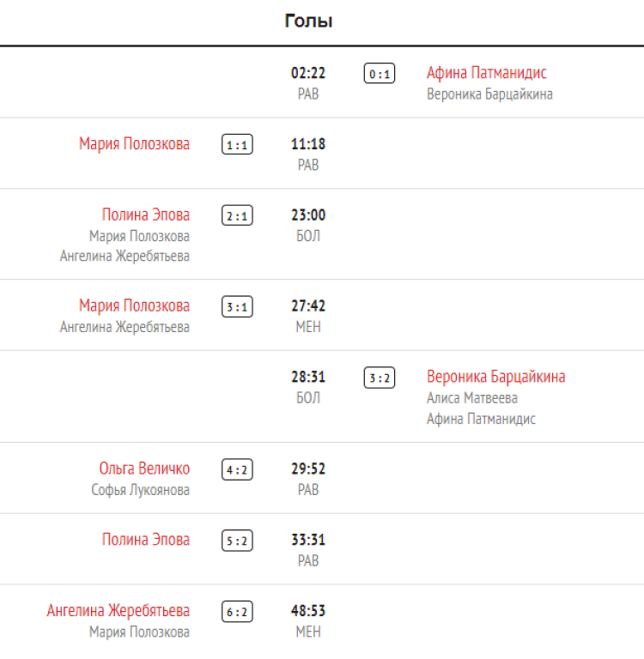
Task: Click Полина Эпова scorer for 2:1 goal
Action: click(x=146, y=215)
